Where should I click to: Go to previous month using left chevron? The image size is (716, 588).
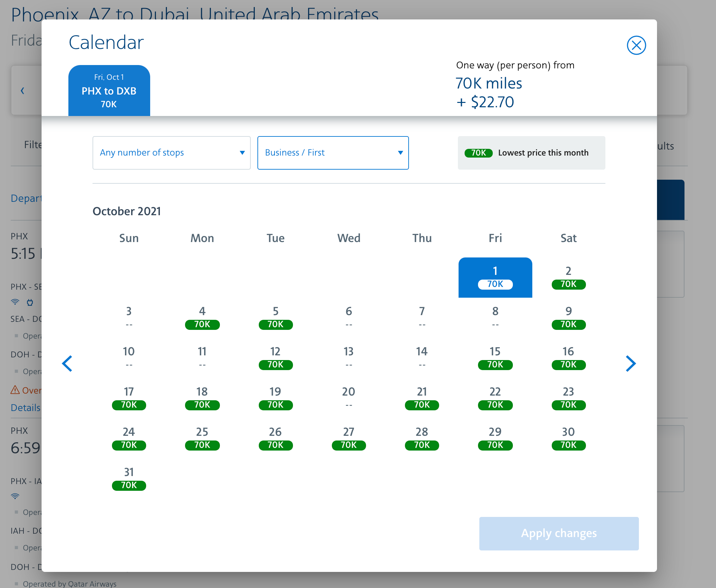[x=67, y=363]
